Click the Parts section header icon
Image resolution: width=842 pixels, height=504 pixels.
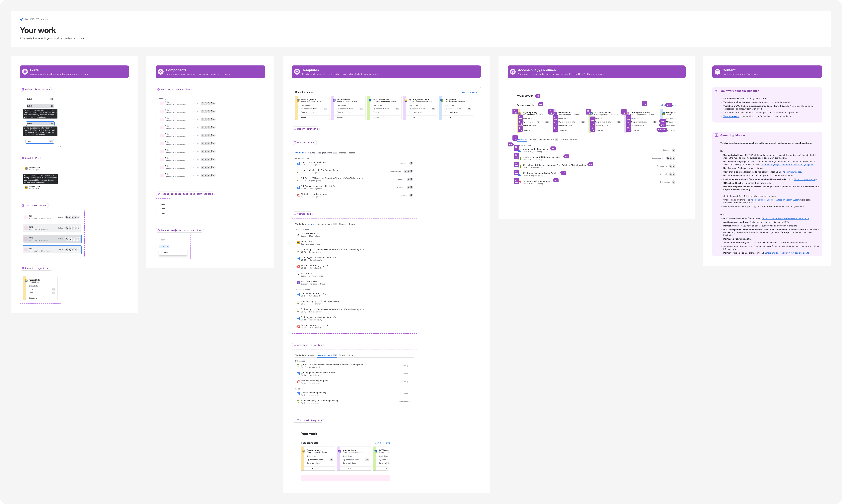[x=25, y=72]
